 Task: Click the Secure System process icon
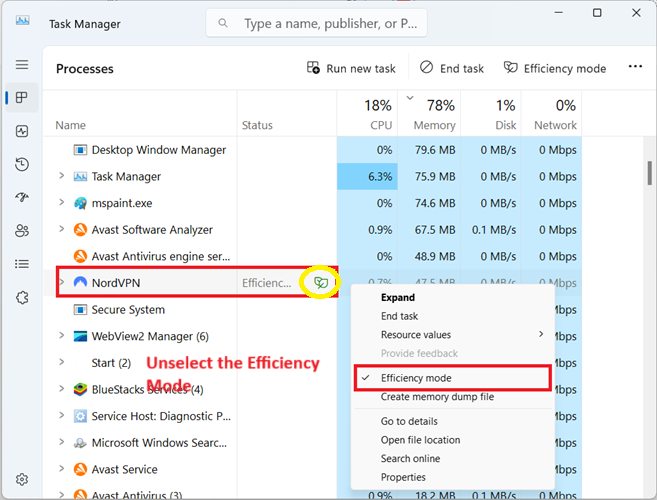[x=80, y=310]
